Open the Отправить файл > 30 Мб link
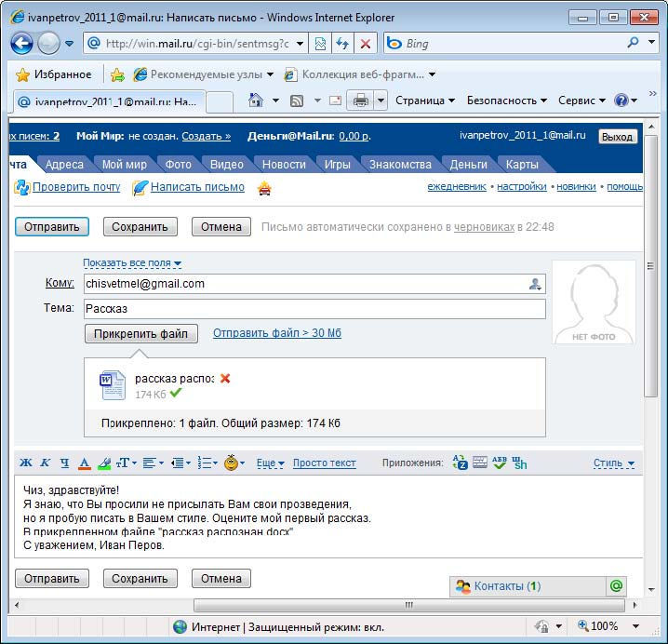668x644 pixels. [x=277, y=333]
